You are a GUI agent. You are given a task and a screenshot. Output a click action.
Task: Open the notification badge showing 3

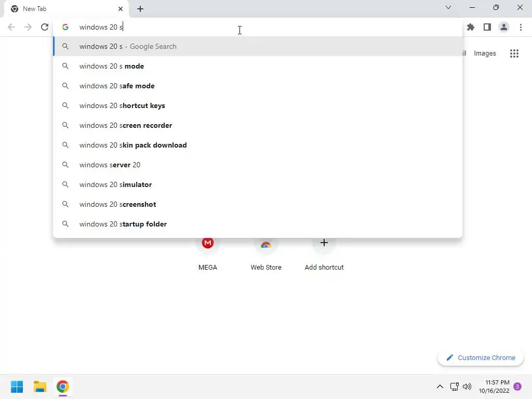(x=517, y=387)
